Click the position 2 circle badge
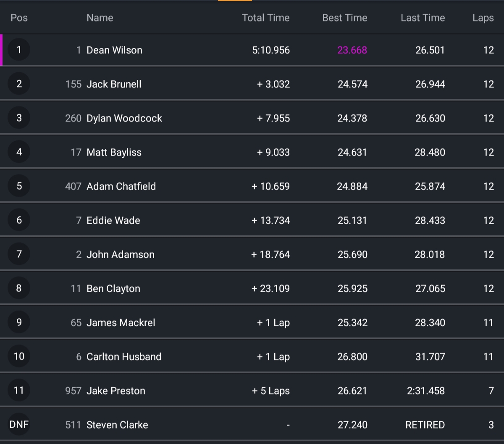This screenshot has width=504, height=444. 19,84
